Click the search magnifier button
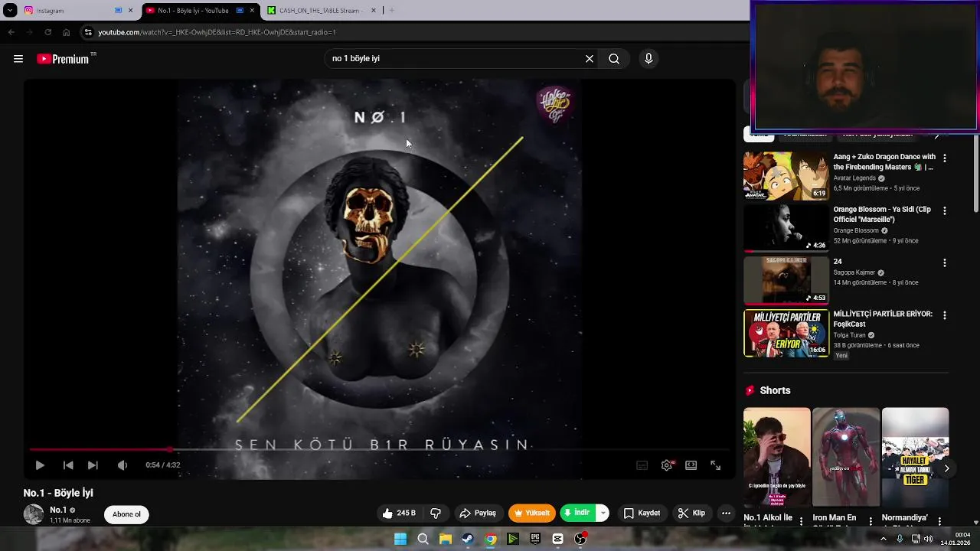The width and height of the screenshot is (980, 551). [614, 59]
